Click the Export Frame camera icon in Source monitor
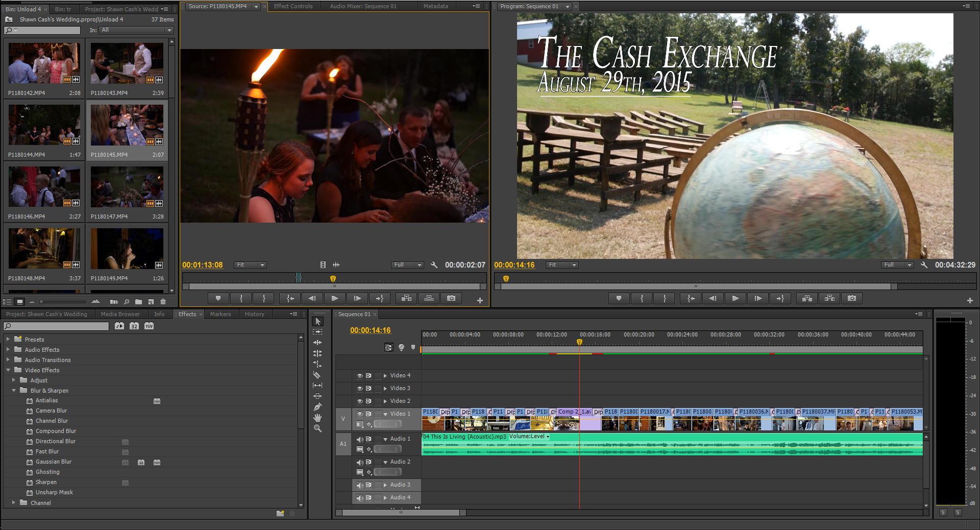 coord(452,299)
